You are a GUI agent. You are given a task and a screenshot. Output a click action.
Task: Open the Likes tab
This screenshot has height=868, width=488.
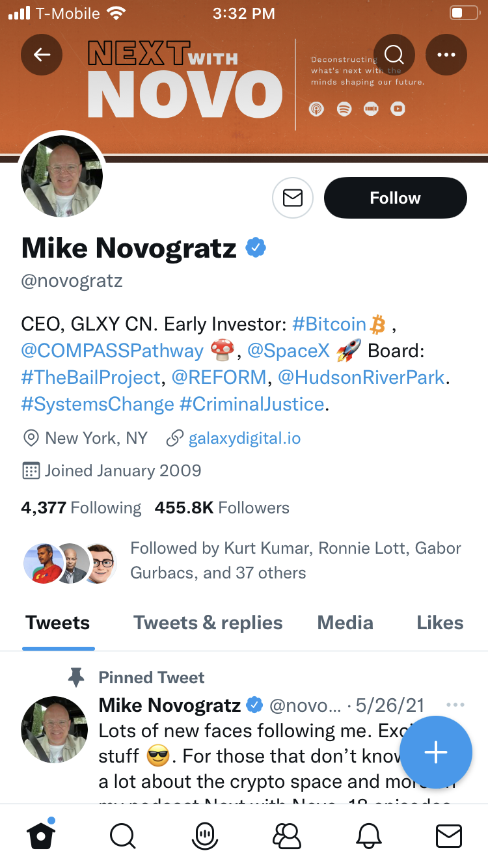[x=440, y=623]
